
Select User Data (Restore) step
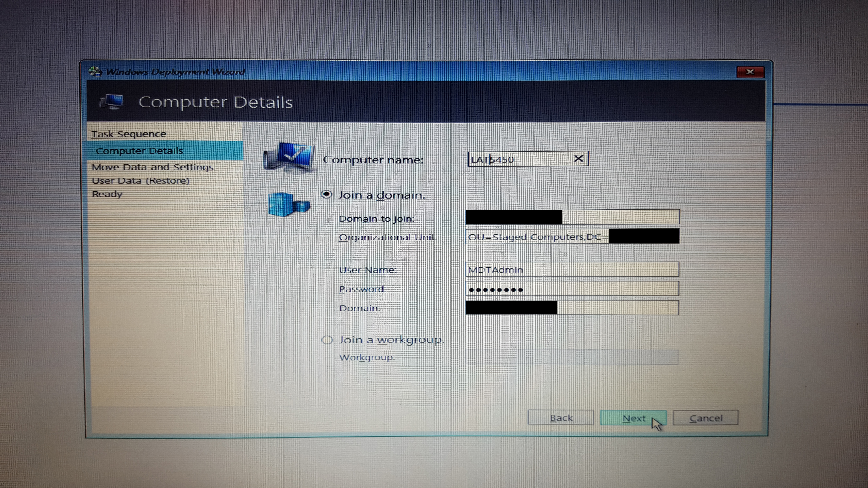tap(141, 181)
